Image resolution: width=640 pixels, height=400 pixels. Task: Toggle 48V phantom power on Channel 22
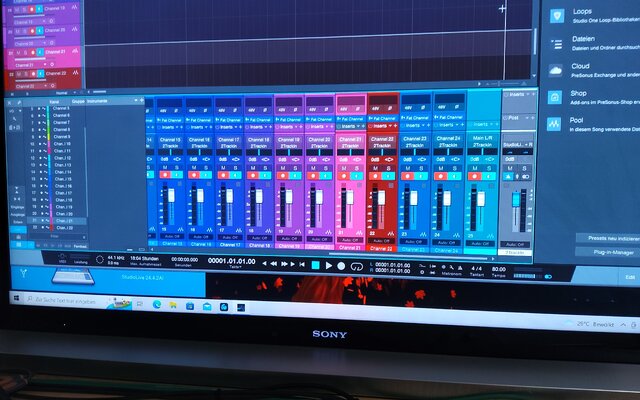click(x=376, y=109)
